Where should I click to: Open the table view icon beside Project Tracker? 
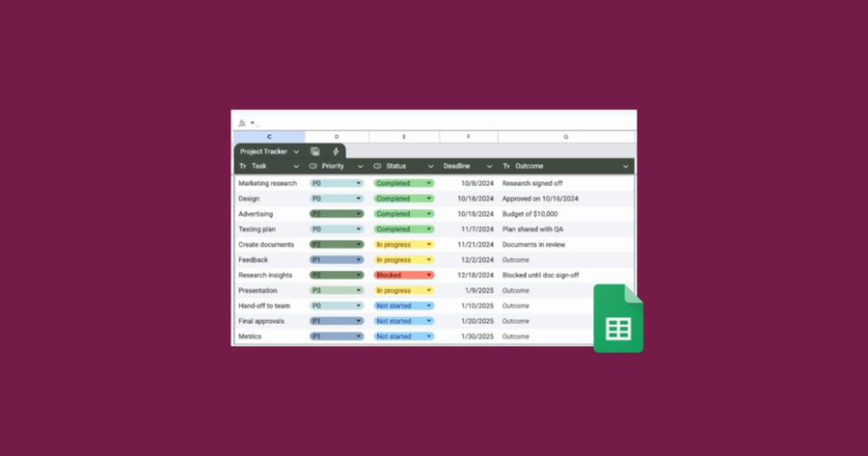(315, 151)
